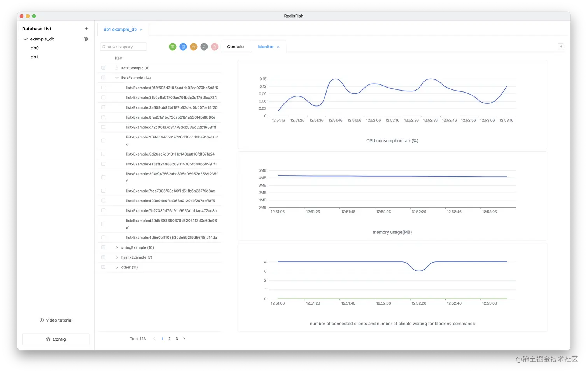Click the pink trash delete icon
Screen dimensions: 588x373
215,47
